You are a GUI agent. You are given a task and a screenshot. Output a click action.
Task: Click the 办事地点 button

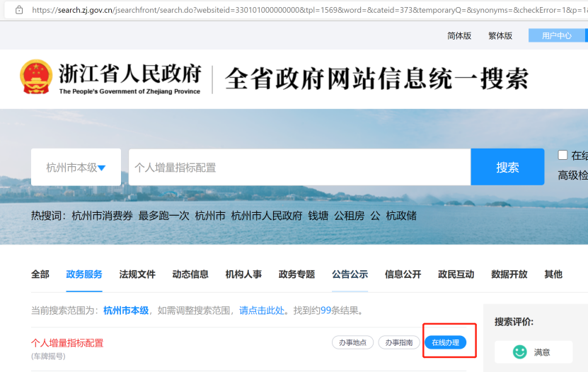click(352, 342)
